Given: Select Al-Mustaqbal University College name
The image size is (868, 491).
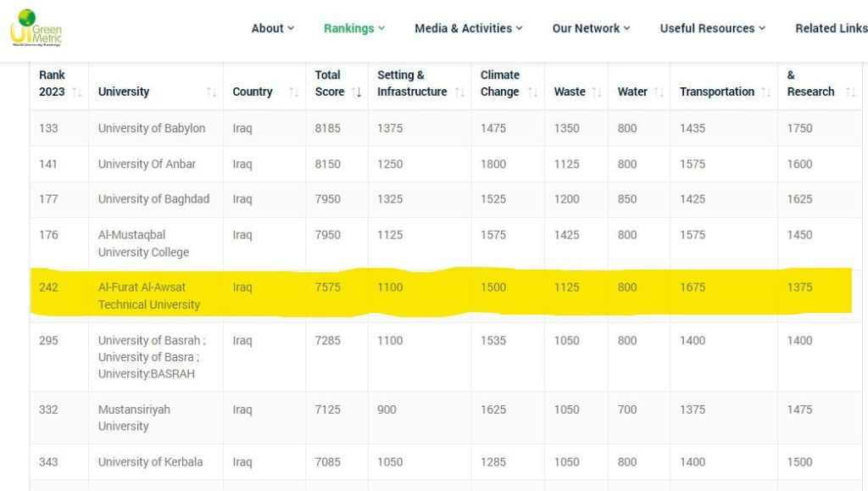Looking at the screenshot, I should pyautogui.click(x=143, y=243).
